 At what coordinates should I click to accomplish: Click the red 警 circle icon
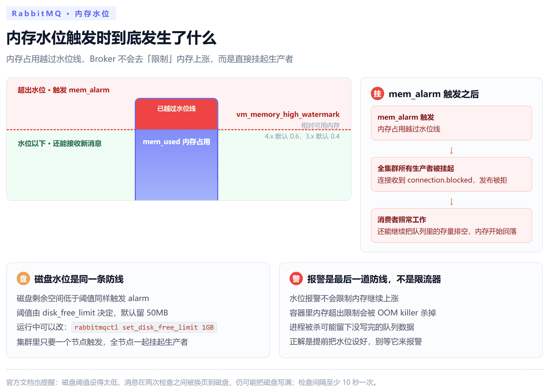pyautogui.click(x=296, y=279)
